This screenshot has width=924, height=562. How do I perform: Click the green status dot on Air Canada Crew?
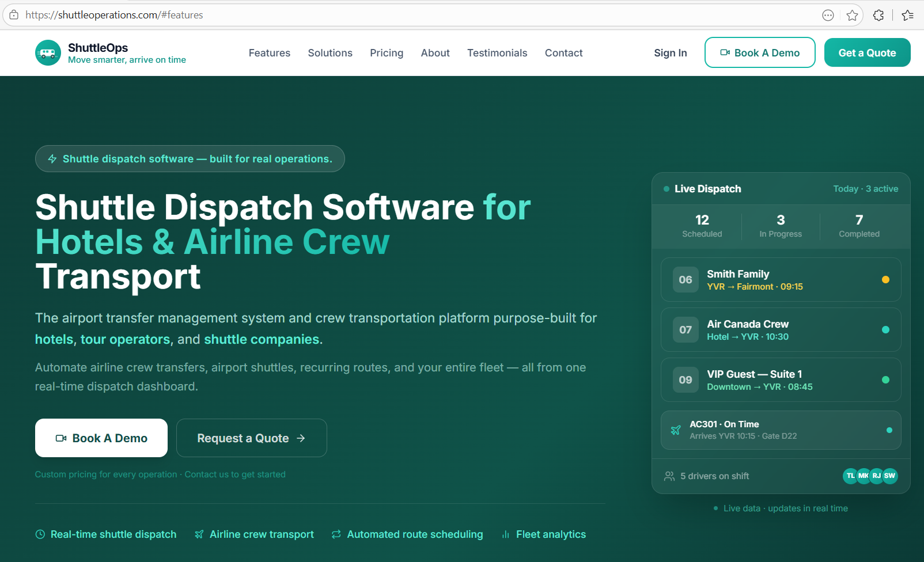(885, 330)
